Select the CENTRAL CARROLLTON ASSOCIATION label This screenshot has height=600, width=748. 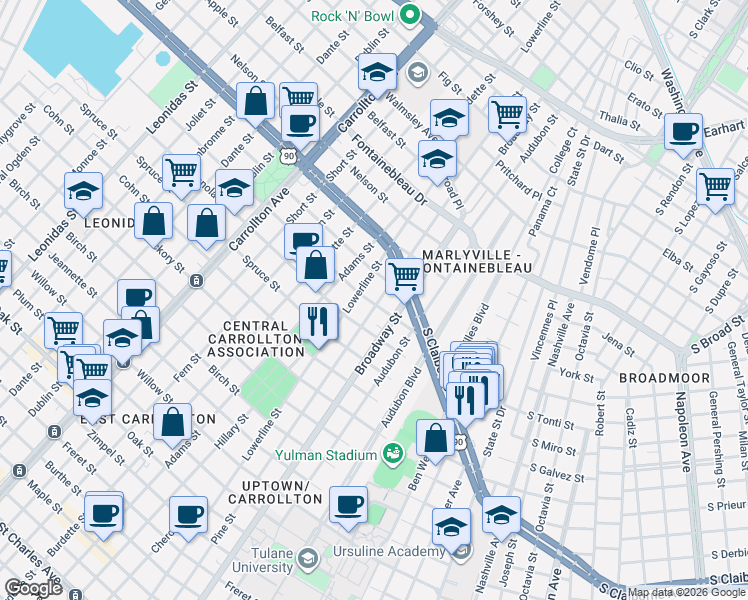(x=256, y=339)
